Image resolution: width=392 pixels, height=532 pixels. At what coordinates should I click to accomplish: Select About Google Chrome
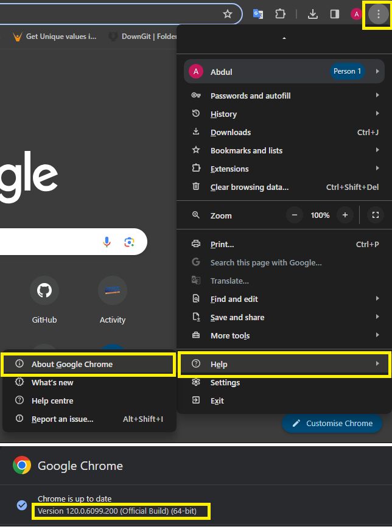(88, 365)
